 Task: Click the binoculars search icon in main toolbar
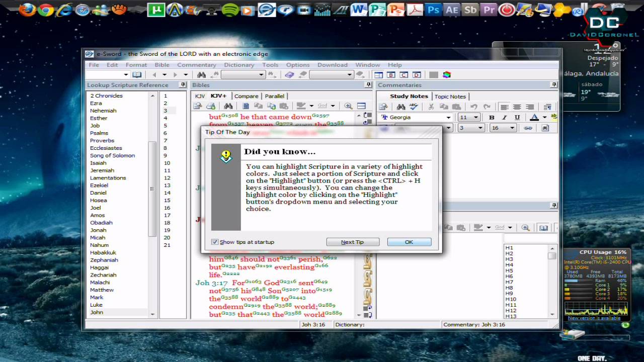pos(201,75)
